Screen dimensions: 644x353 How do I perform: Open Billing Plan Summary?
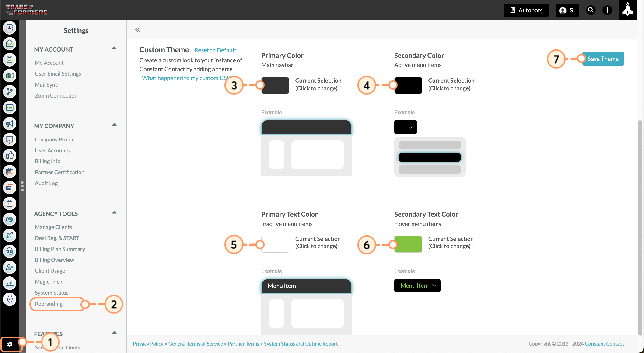point(60,249)
